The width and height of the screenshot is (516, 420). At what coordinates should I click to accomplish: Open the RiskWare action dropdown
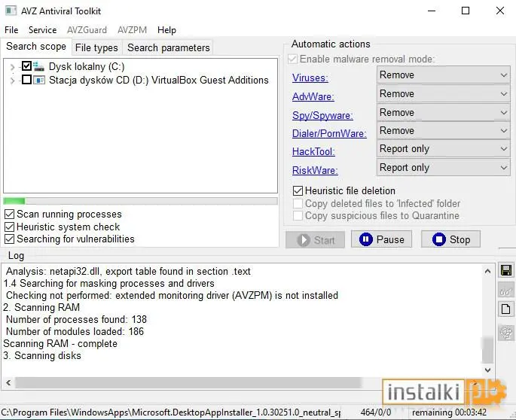tap(443, 168)
